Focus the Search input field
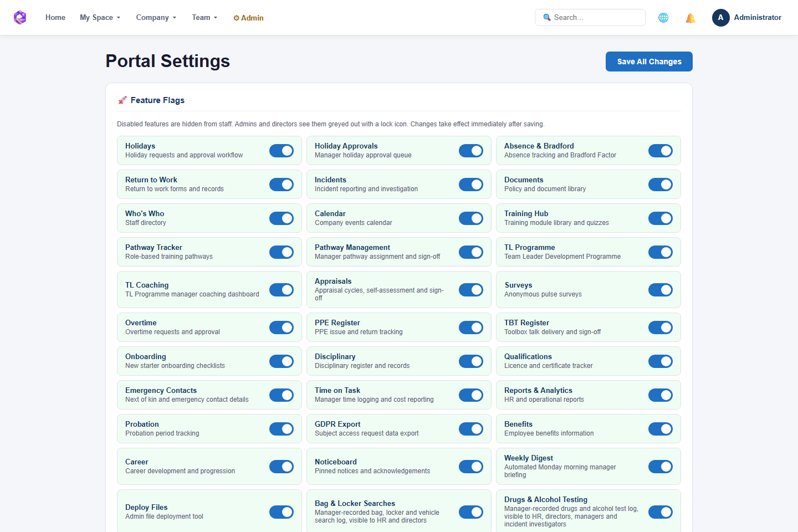 [x=590, y=18]
